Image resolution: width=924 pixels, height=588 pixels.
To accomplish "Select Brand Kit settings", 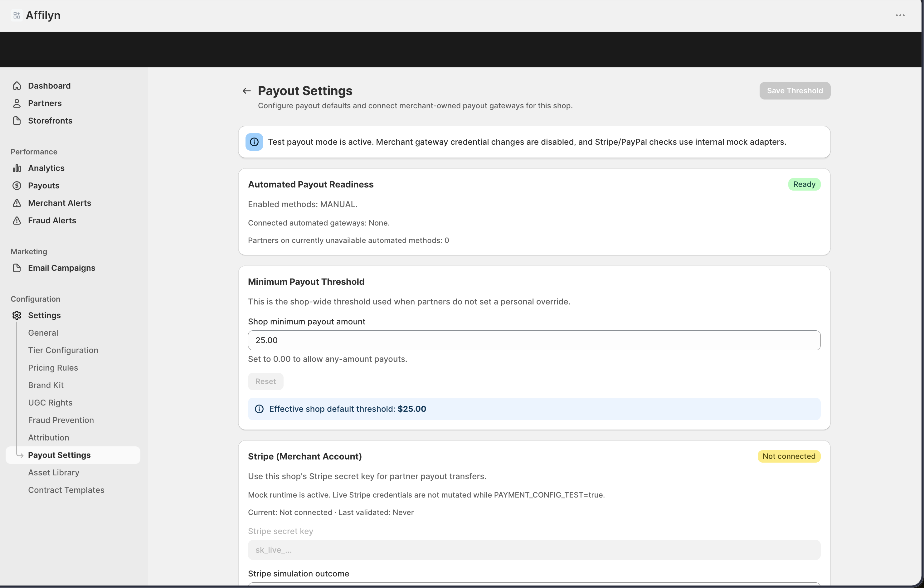I will 46,385.
